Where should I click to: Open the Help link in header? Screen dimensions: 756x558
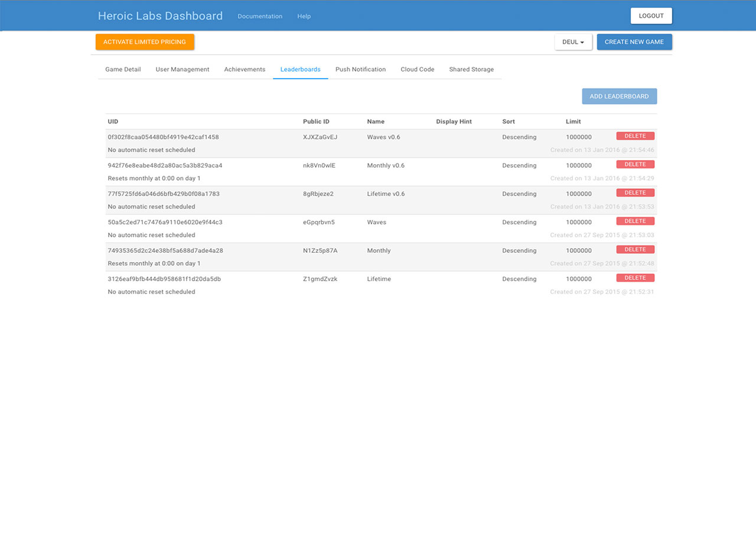point(304,17)
